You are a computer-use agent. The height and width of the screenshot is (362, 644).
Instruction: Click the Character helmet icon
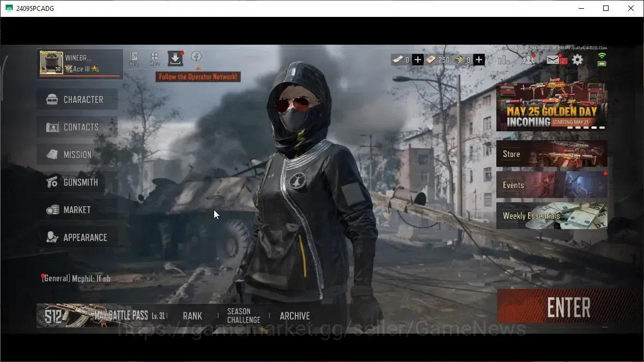(x=52, y=99)
